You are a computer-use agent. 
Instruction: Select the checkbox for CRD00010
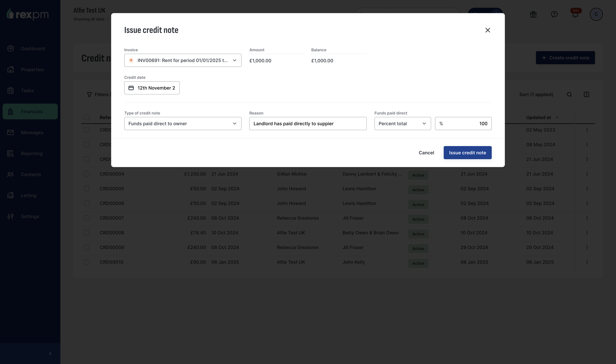(x=87, y=262)
